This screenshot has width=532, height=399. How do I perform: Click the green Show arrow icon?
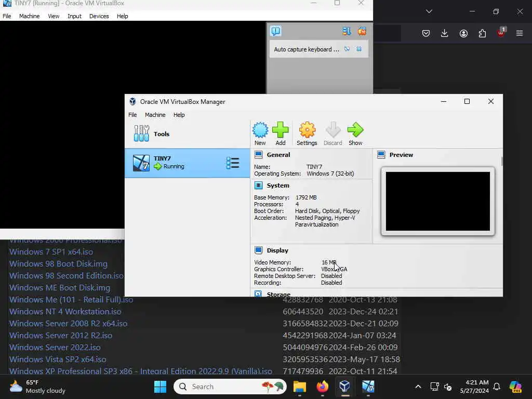pyautogui.click(x=355, y=134)
